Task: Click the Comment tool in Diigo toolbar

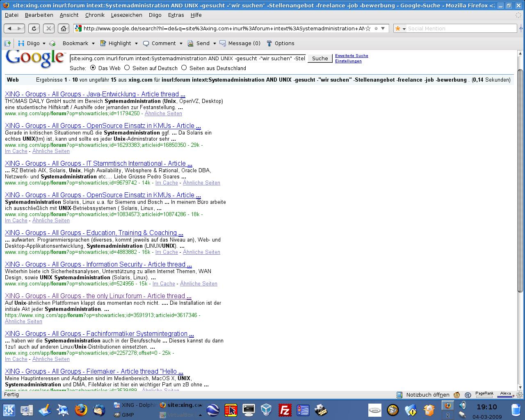Action: click(x=160, y=43)
